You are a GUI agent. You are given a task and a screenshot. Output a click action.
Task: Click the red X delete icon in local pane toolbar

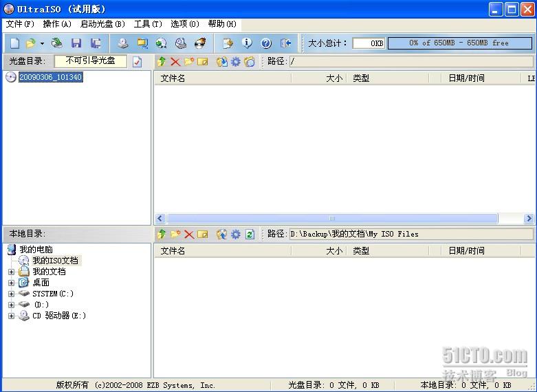pos(189,235)
